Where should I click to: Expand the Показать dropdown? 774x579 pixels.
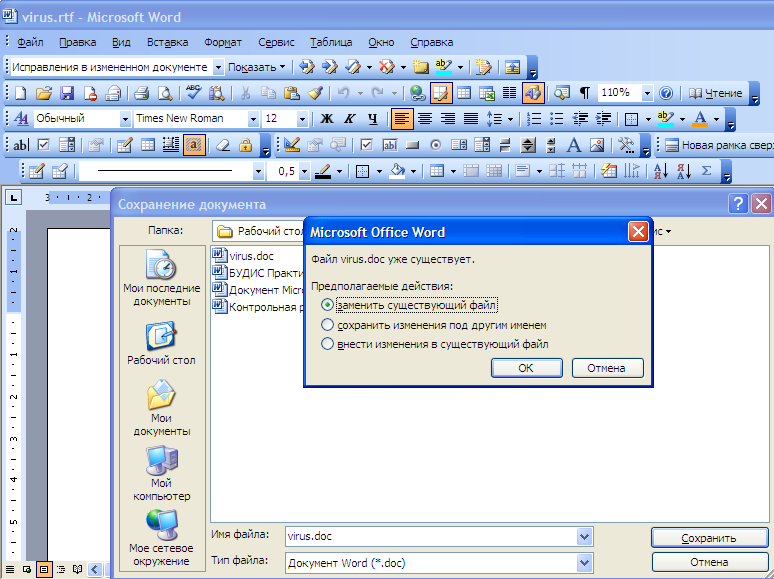pyautogui.click(x=257, y=67)
